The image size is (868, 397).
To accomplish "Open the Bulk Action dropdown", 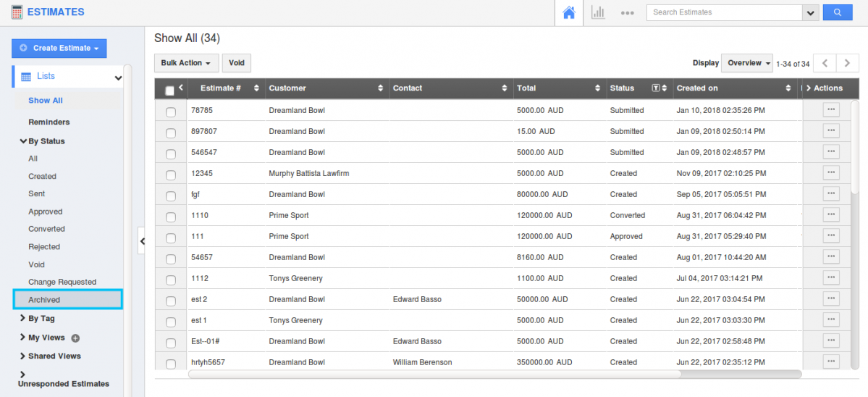I will (186, 63).
